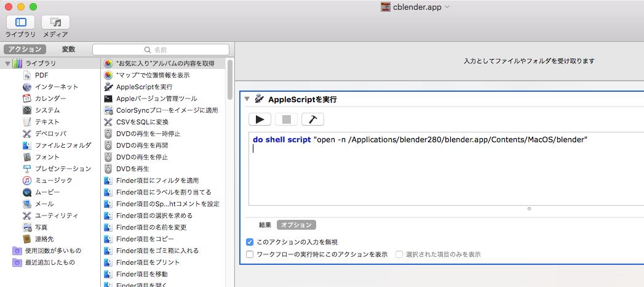
Task: Click the cblender.app title icon
Action: [385, 7]
